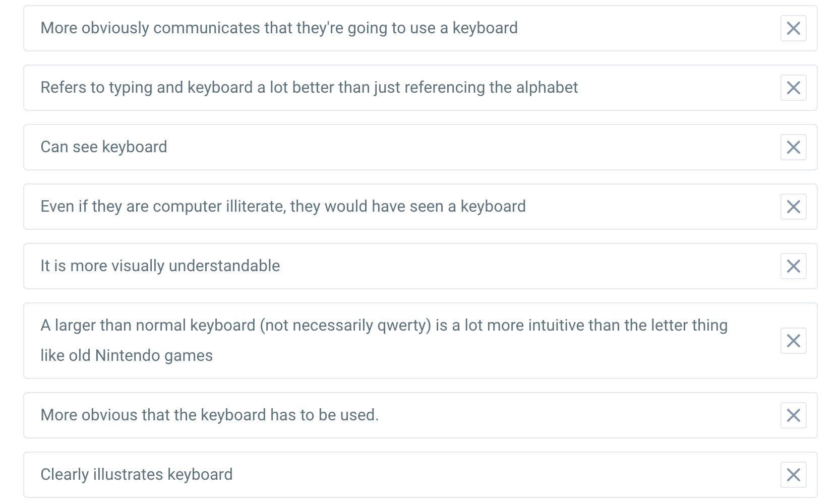Select 'More obvious that the keyboard' text
Image resolution: width=840 pixels, height=504 pixels.
coord(209,415)
